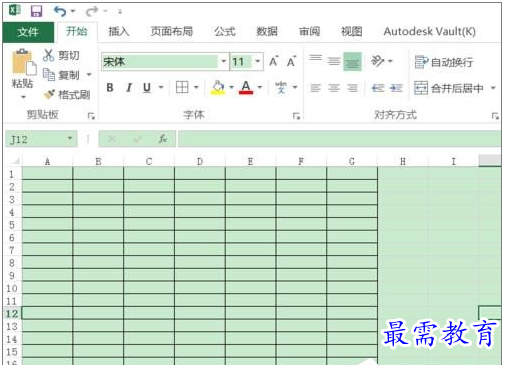Select column D header

pyautogui.click(x=200, y=162)
